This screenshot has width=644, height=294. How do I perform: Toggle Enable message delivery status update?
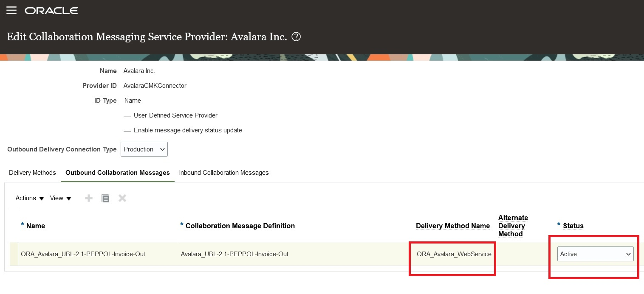coord(127,131)
